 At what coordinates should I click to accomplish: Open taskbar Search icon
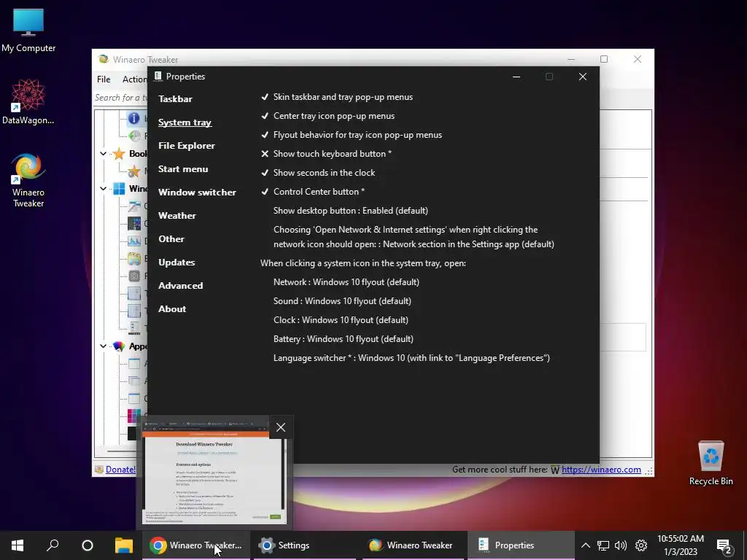pyautogui.click(x=53, y=545)
